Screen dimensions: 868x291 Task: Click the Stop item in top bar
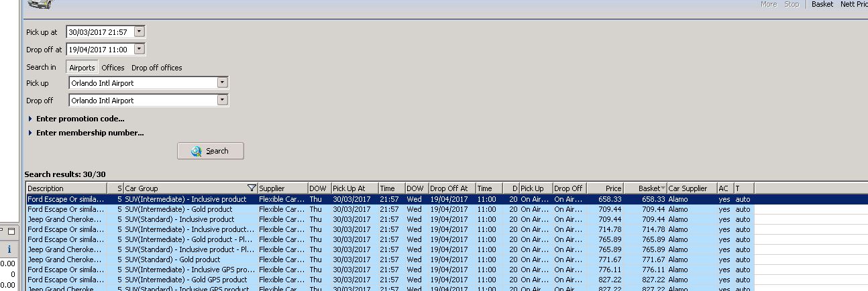792,4
